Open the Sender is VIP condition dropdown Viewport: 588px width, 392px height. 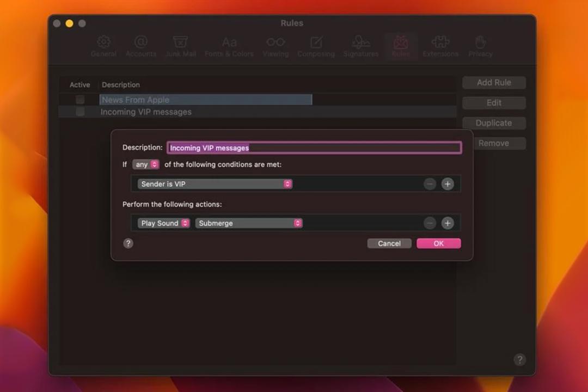[215, 184]
